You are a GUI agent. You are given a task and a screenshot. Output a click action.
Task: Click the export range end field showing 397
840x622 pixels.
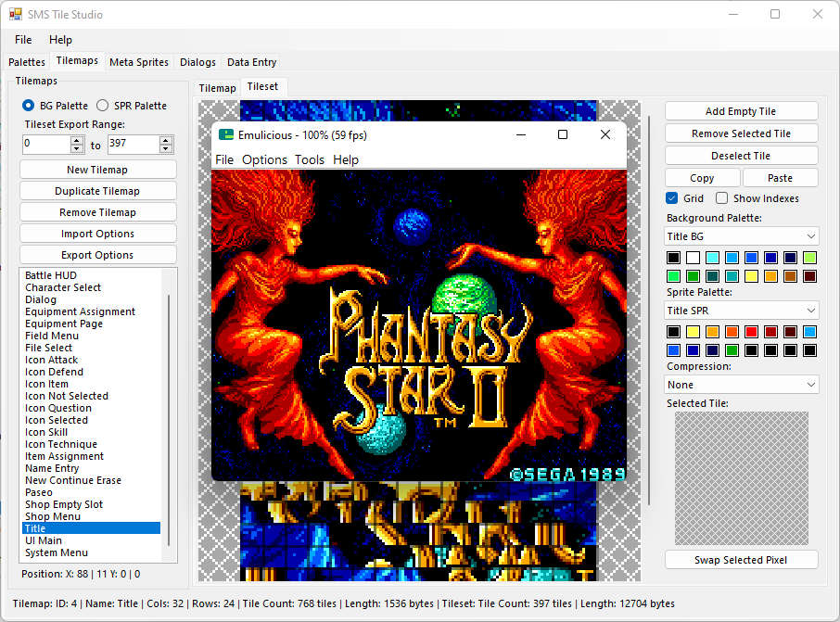click(x=134, y=144)
